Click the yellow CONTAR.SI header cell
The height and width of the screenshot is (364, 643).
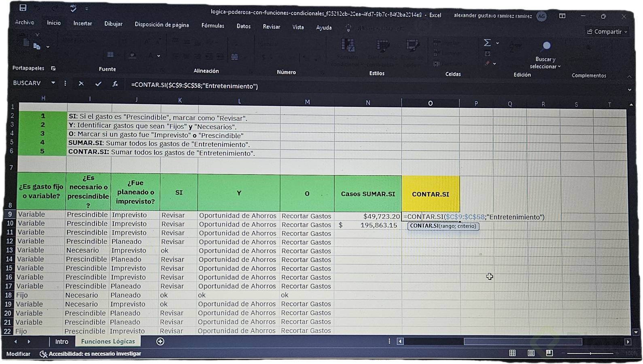[x=431, y=194]
